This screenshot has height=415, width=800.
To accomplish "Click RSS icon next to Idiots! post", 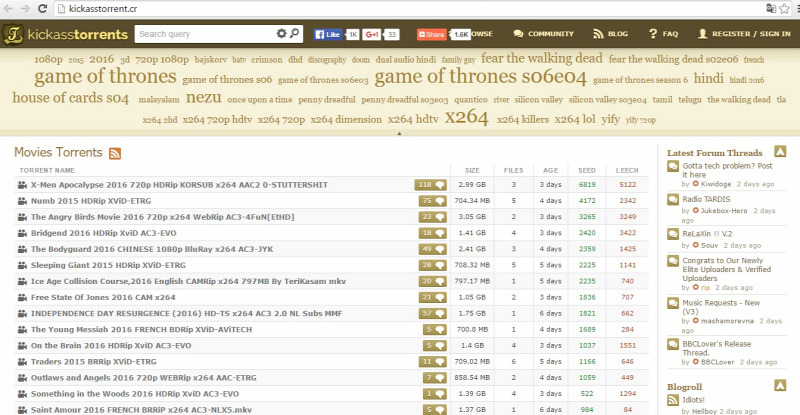I will (x=673, y=401).
